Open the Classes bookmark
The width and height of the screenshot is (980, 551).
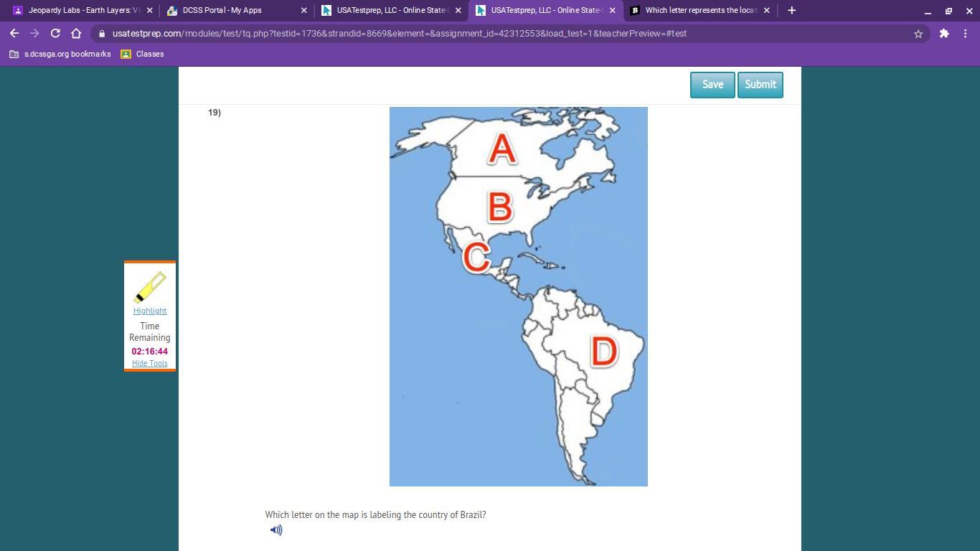click(x=142, y=55)
